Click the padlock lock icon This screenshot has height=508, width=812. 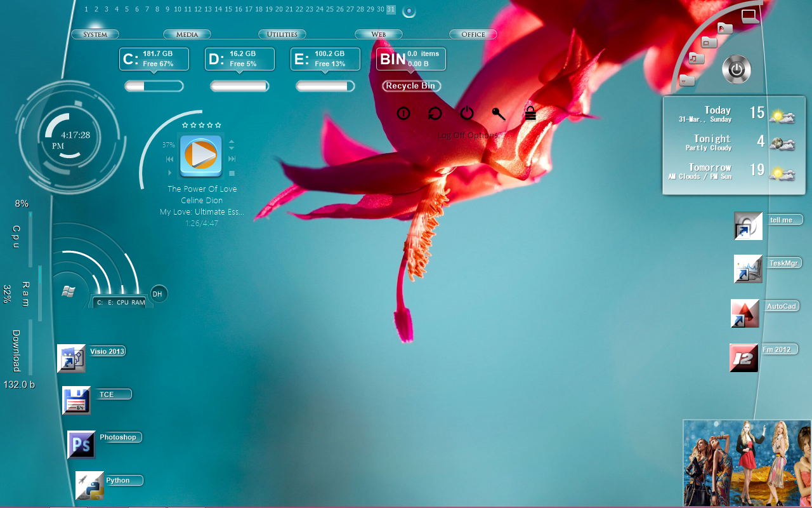[530, 113]
